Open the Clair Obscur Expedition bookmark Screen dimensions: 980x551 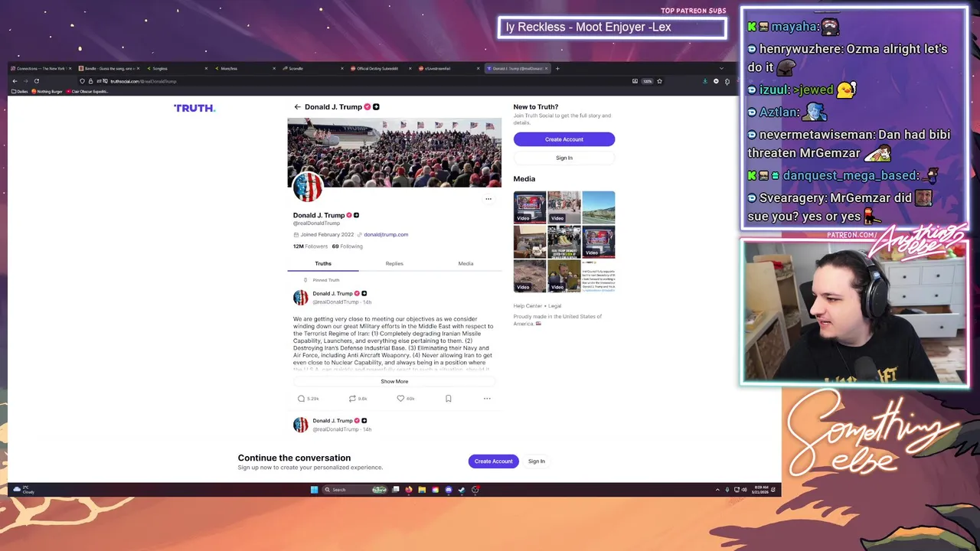[87, 91]
